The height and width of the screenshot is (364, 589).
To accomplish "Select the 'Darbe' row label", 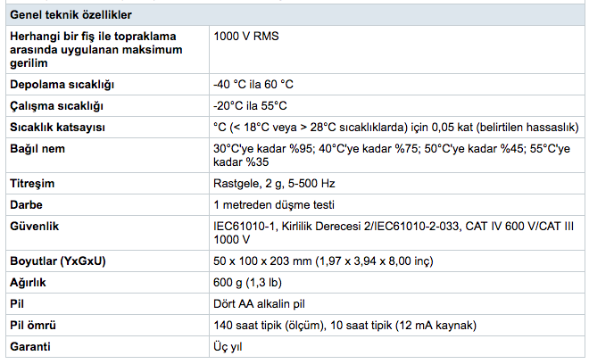I will (x=27, y=205).
